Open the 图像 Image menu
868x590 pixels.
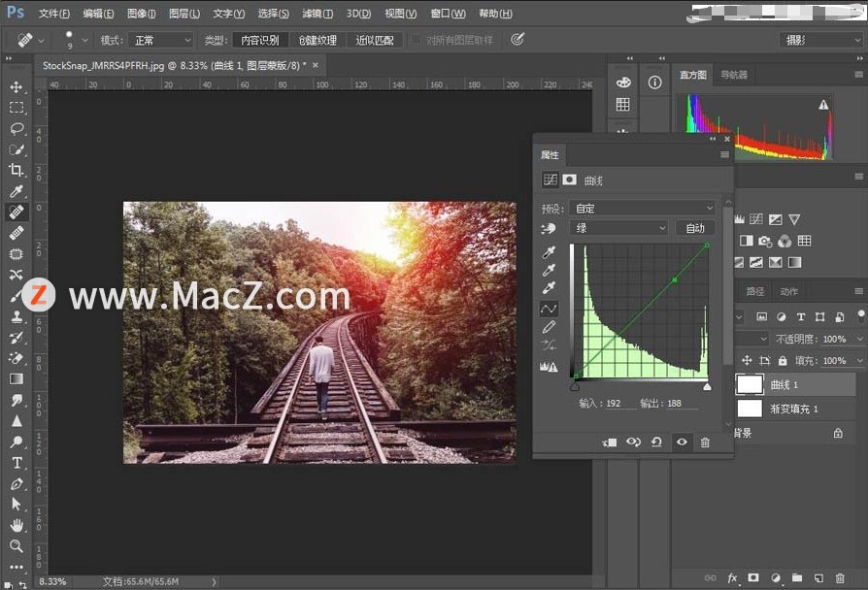(x=141, y=14)
